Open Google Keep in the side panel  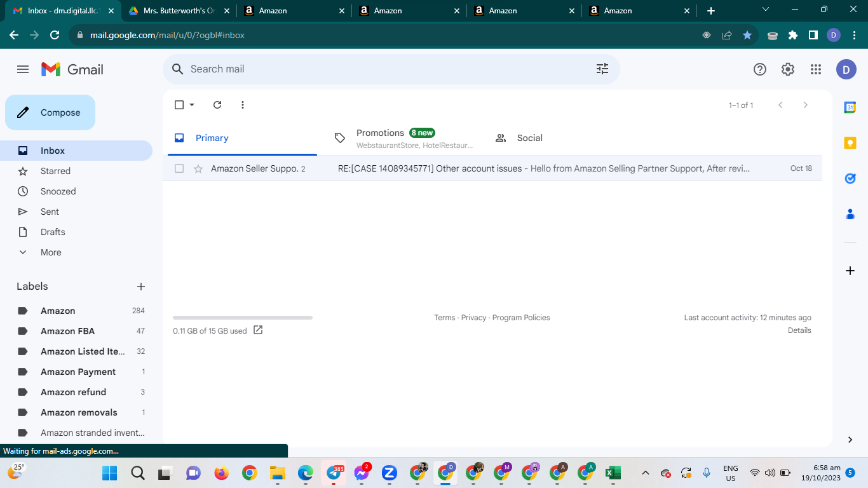click(850, 143)
